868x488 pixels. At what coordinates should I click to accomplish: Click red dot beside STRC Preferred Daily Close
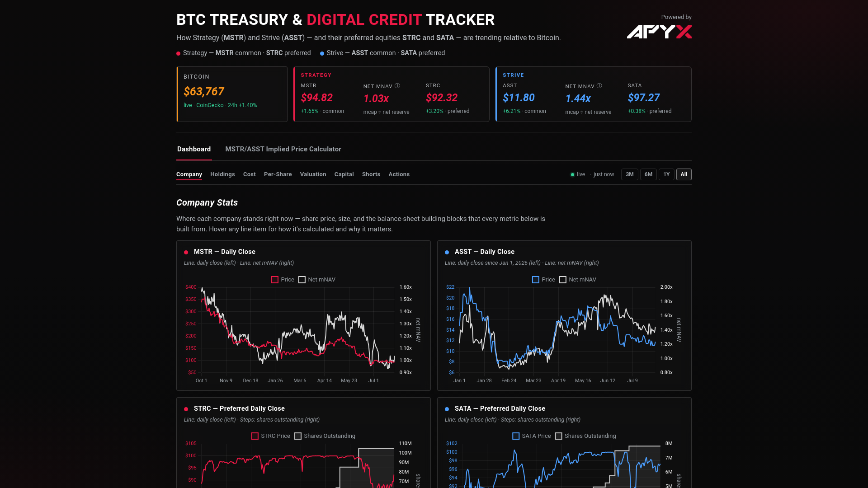[x=186, y=409]
